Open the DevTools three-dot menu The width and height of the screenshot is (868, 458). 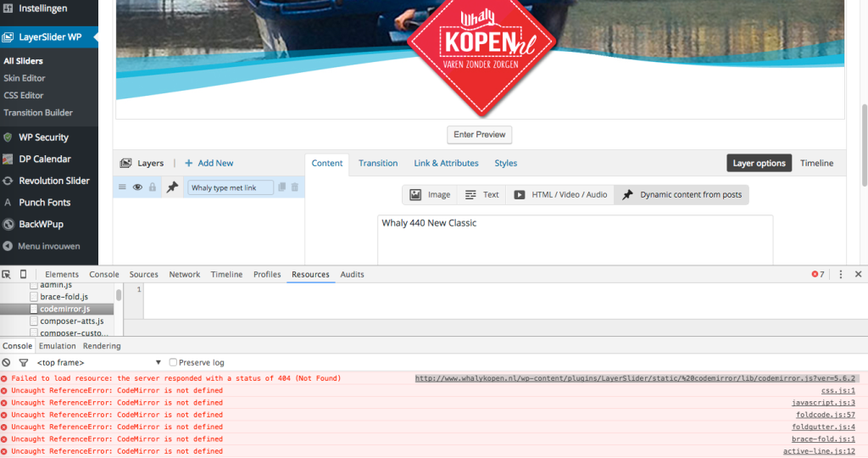click(840, 274)
